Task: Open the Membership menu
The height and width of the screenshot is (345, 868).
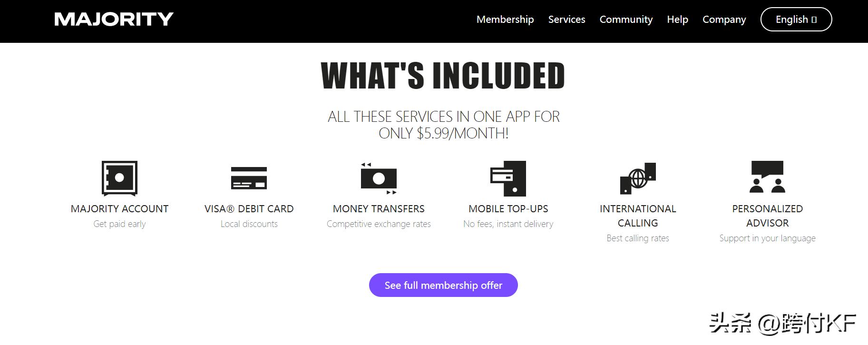Action: [505, 20]
